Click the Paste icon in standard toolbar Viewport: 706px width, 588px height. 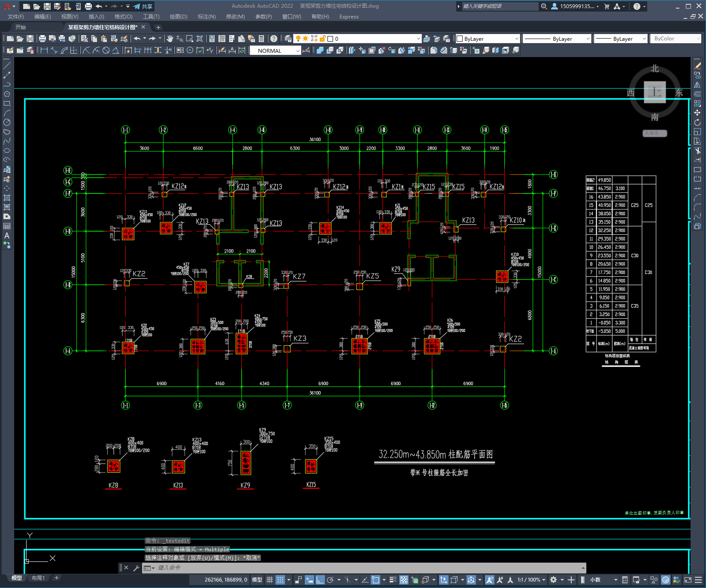(x=104, y=39)
